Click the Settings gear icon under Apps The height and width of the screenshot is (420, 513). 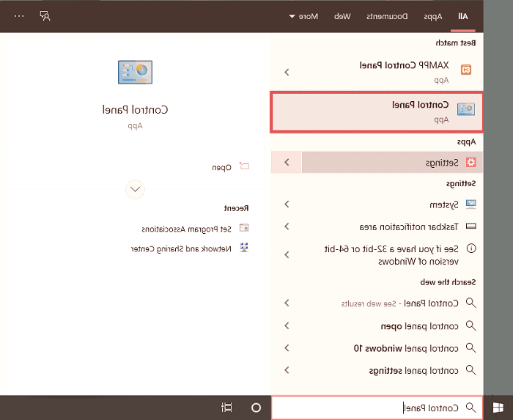point(470,162)
